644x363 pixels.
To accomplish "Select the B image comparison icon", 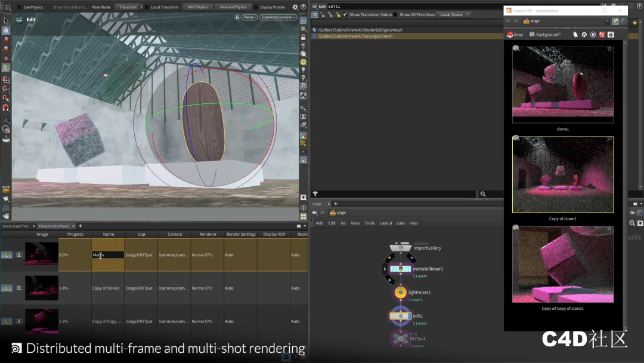I will coord(593,34).
